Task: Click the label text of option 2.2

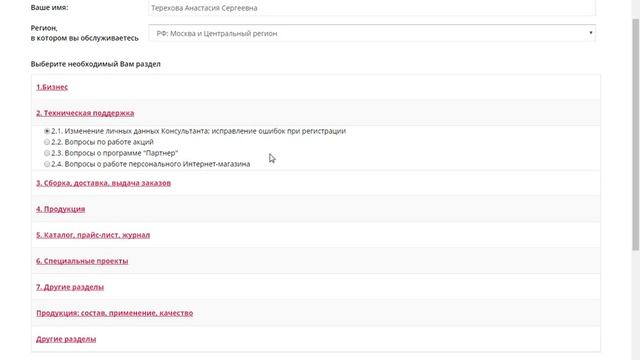Action: click(102, 142)
